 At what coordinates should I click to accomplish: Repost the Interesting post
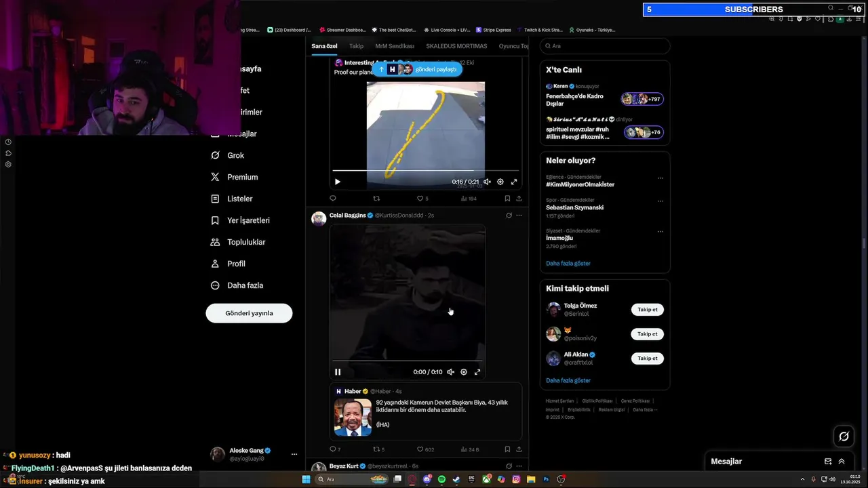coord(377,199)
